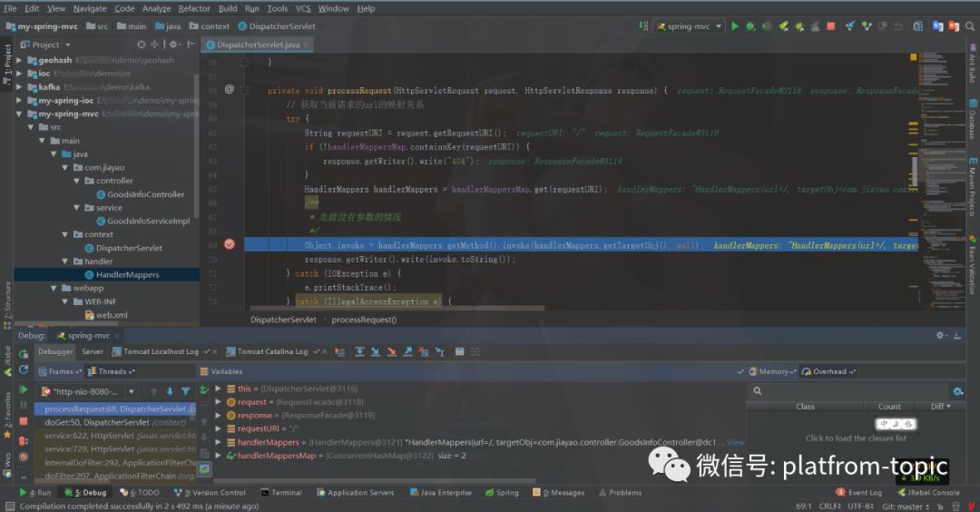The height and width of the screenshot is (512, 980).
Task: Select the DispatcherServlet.java editor tab
Action: point(258,44)
